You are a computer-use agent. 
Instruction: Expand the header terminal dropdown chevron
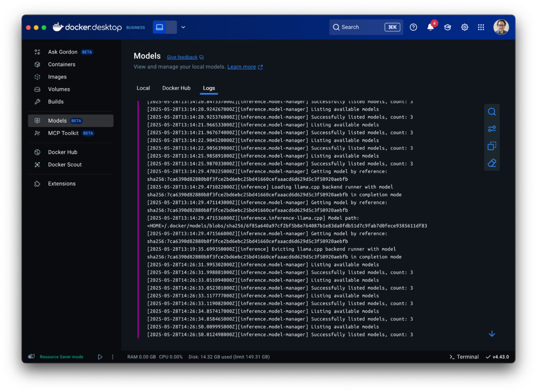click(183, 27)
